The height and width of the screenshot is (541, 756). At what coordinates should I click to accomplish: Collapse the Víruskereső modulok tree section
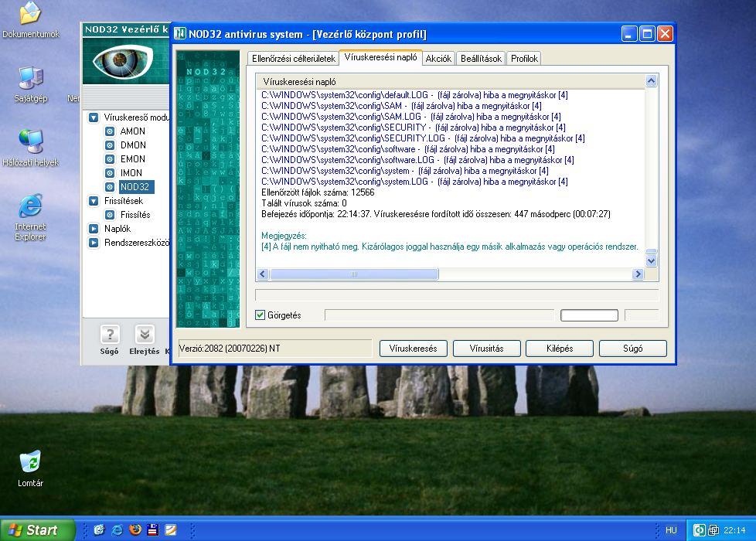click(x=94, y=117)
